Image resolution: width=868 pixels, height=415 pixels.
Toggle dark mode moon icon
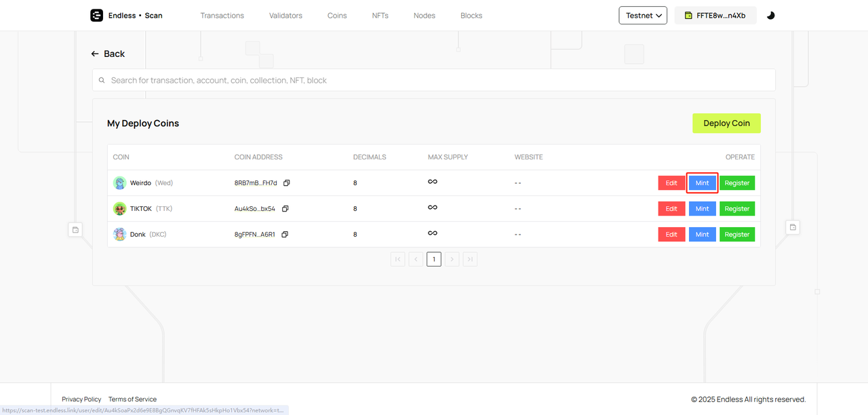pos(770,16)
